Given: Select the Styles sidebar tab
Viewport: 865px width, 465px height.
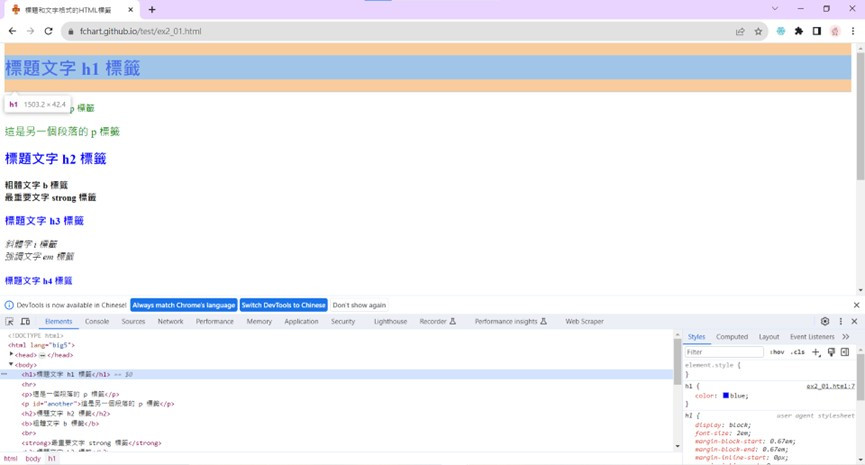Looking at the screenshot, I should pos(696,337).
